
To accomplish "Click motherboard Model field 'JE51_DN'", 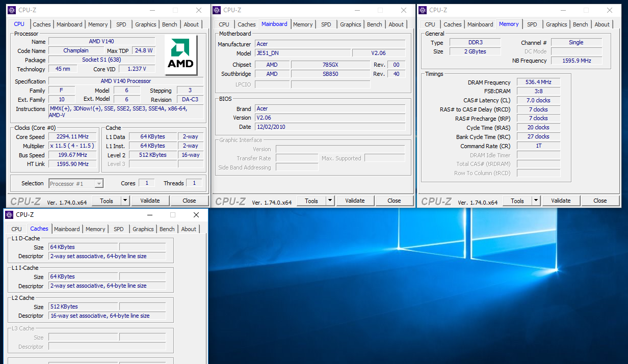I will [x=302, y=53].
